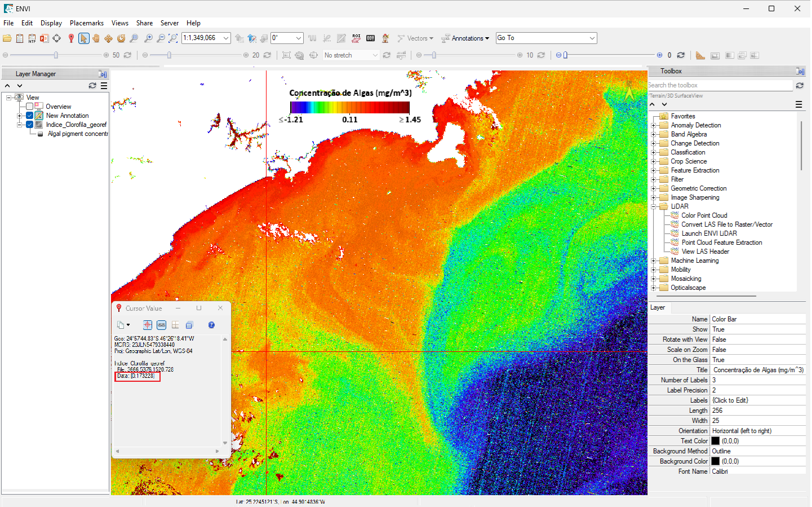Enable the Overview layer checkbox
The image size is (812, 507).
[30, 107]
